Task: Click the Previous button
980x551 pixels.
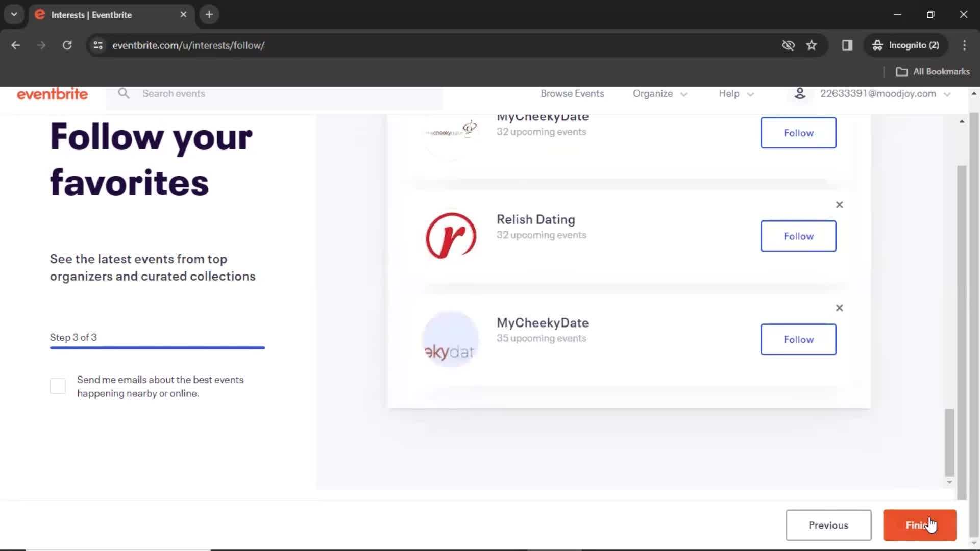Action: click(828, 525)
